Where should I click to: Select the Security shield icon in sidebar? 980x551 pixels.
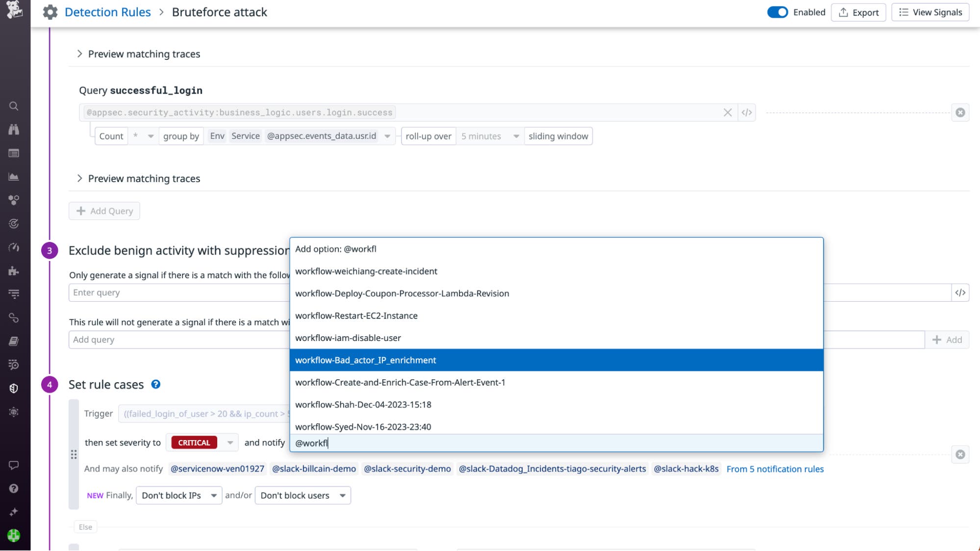tap(14, 388)
